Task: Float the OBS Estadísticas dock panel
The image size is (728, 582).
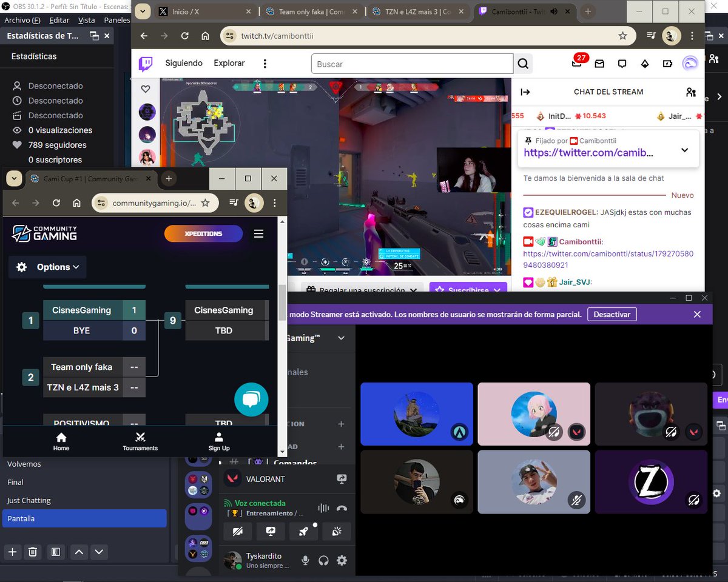Action: pyautogui.click(x=93, y=36)
